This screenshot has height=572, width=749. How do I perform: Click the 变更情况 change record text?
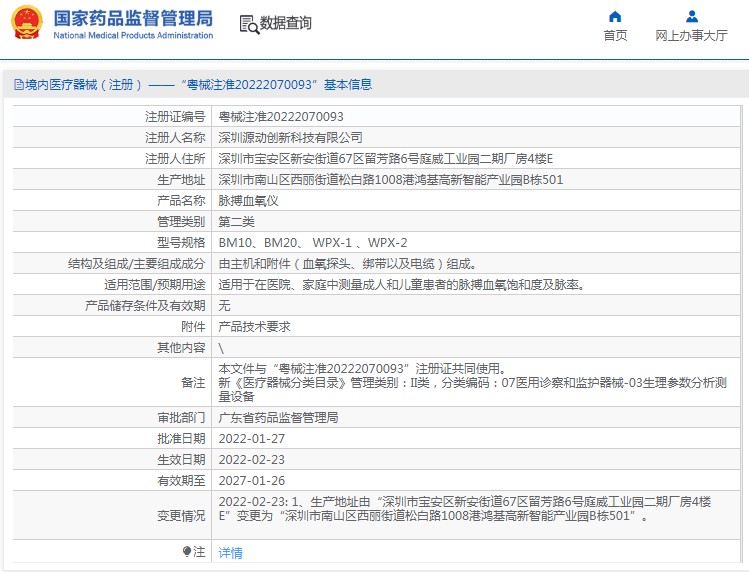pyautogui.click(x=465, y=509)
